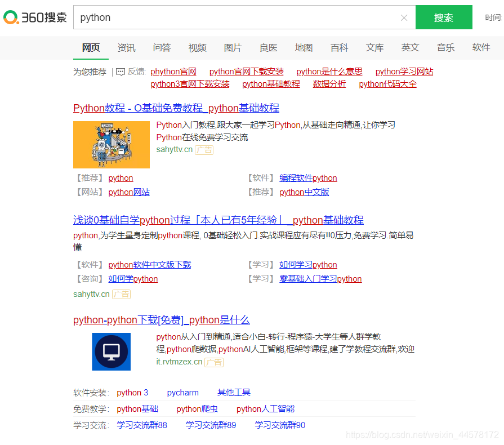Click the 学习交流群88 link
This screenshot has width=504, height=445.
(x=142, y=426)
